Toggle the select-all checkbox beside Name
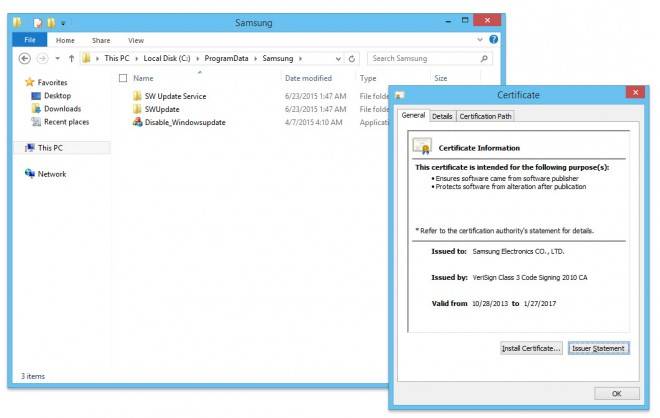Screen dimensions: 660x418 point(123,78)
